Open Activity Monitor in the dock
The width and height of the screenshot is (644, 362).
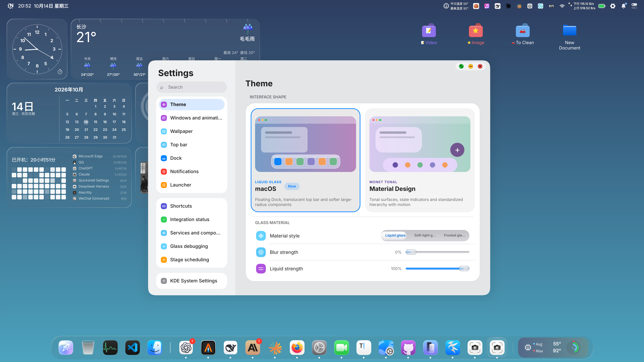110,348
